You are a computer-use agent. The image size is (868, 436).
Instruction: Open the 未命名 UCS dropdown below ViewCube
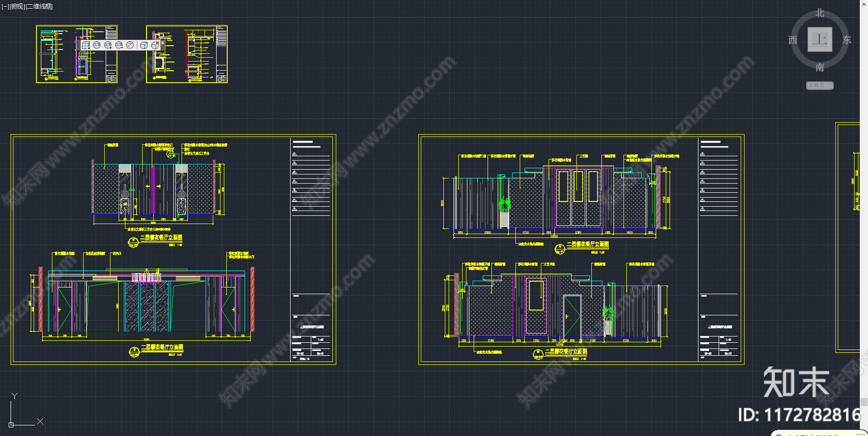pyautogui.click(x=820, y=85)
